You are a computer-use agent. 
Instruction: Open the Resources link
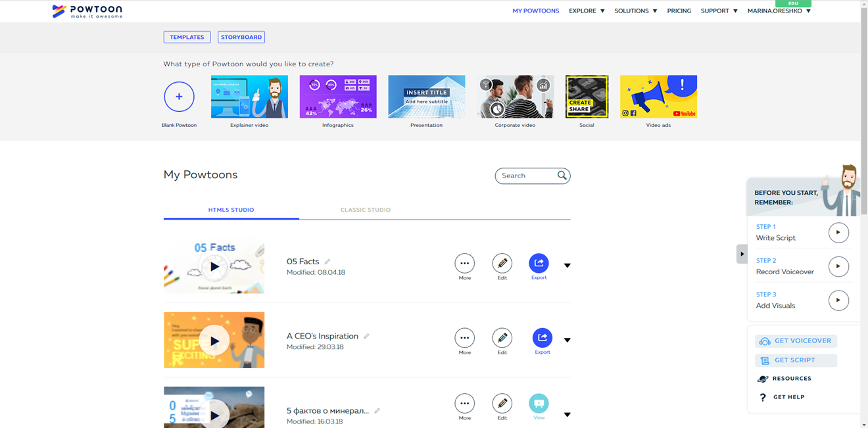792,379
